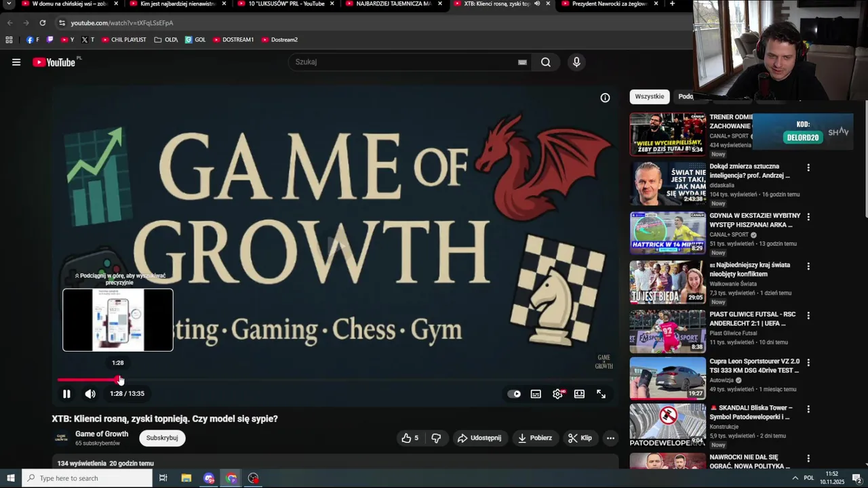Reload the page
Screen dimensions: 868x488
43,23
